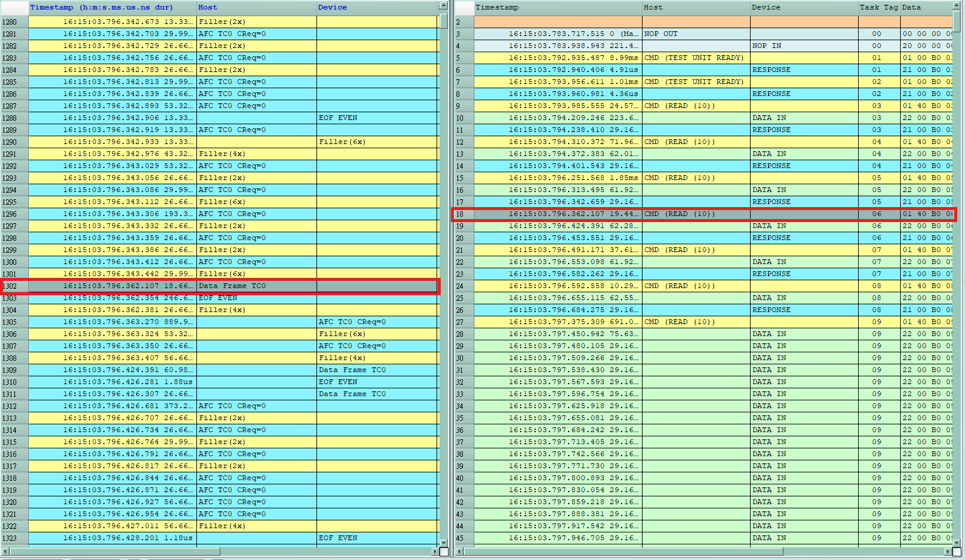The height and width of the screenshot is (560, 965).
Task: Click left pane horizontal scrollbar right arrow
Action: point(435,551)
